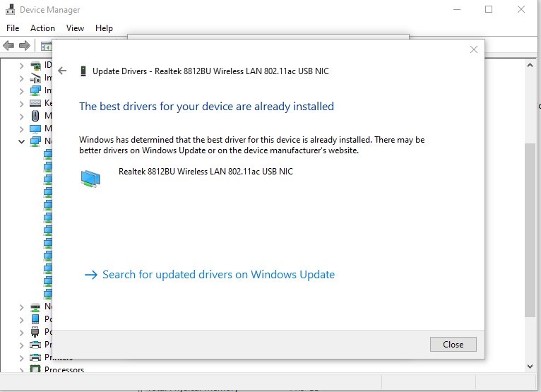This screenshot has width=541, height=392.
Task: Expand the Mice tree node
Action: pyautogui.click(x=21, y=117)
